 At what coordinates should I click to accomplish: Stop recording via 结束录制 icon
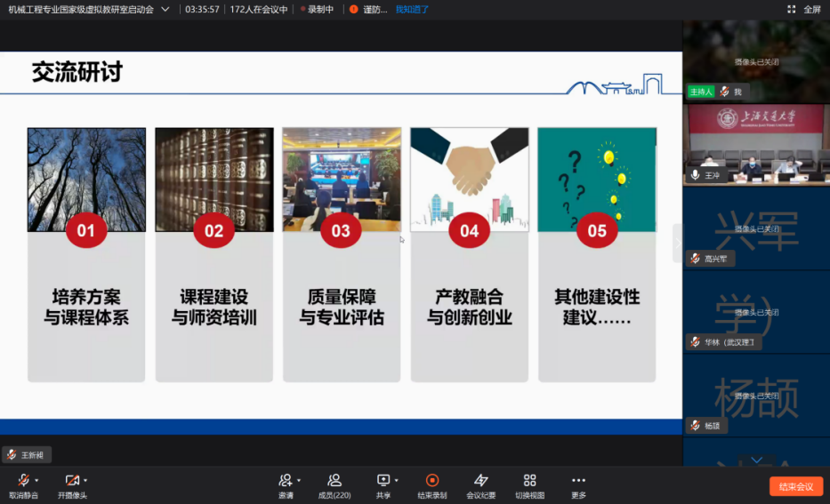432,481
